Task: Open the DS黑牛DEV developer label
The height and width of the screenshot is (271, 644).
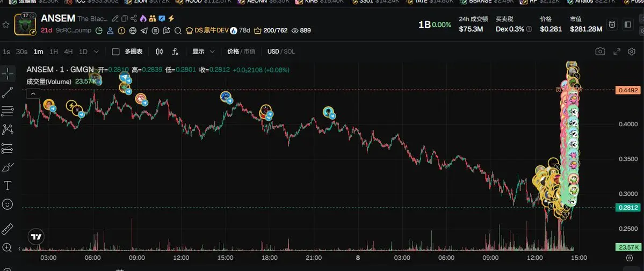Action: 207,31
